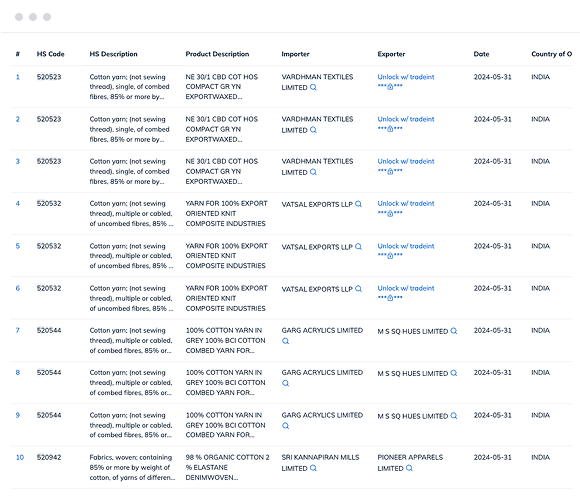The image size is (580, 500).
Task: Click M S SQ HUES LIMITED in row 9
Action: 412,416
